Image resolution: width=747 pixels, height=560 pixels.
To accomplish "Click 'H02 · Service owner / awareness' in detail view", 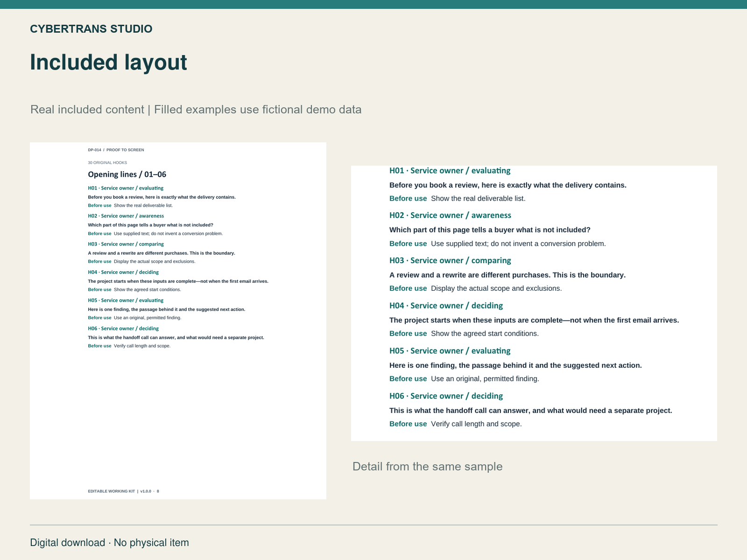I will [450, 216].
